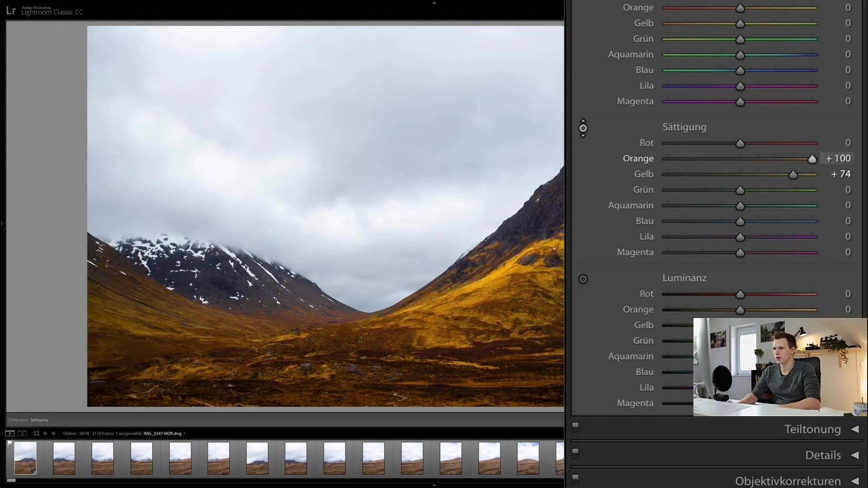Image resolution: width=868 pixels, height=488 pixels.
Task: Click the Sättigung Grün slider handle
Action: pos(740,190)
